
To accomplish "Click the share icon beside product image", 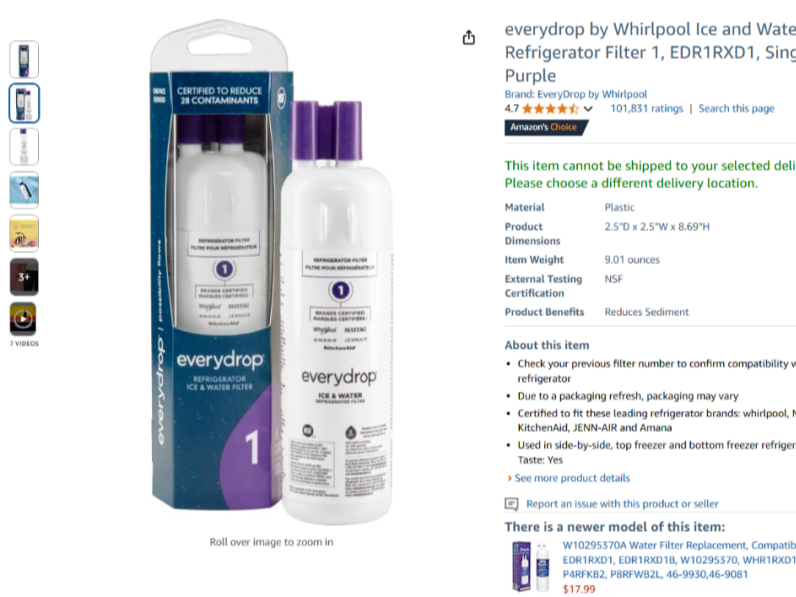I will point(469,38).
